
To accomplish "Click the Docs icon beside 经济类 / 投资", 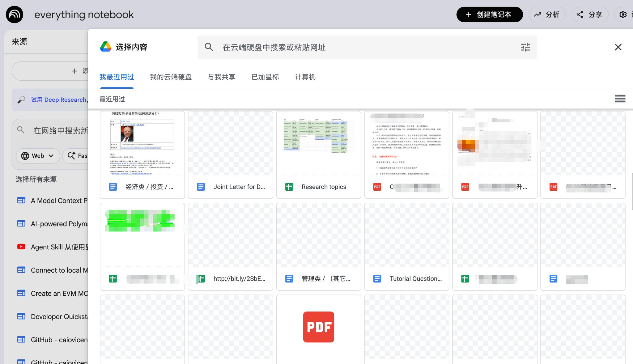I will coord(113,187).
